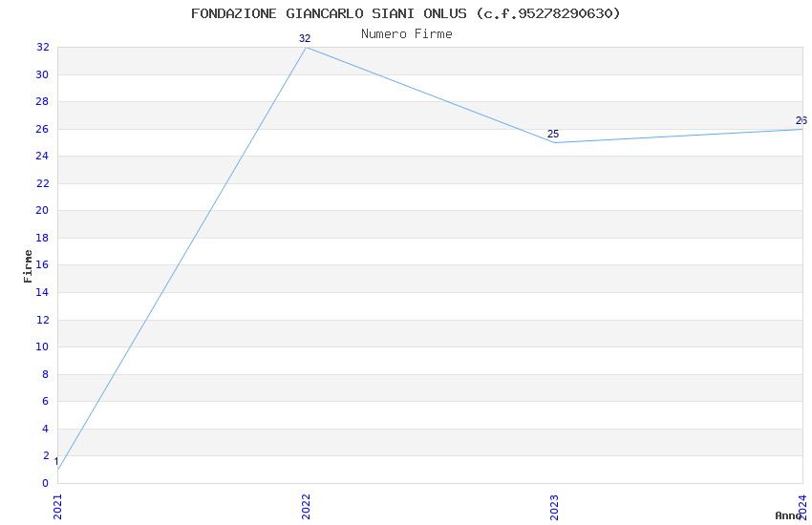This screenshot has height=525, width=812.
Task: Click y-axis tick value 2
Action: click(x=46, y=455)
